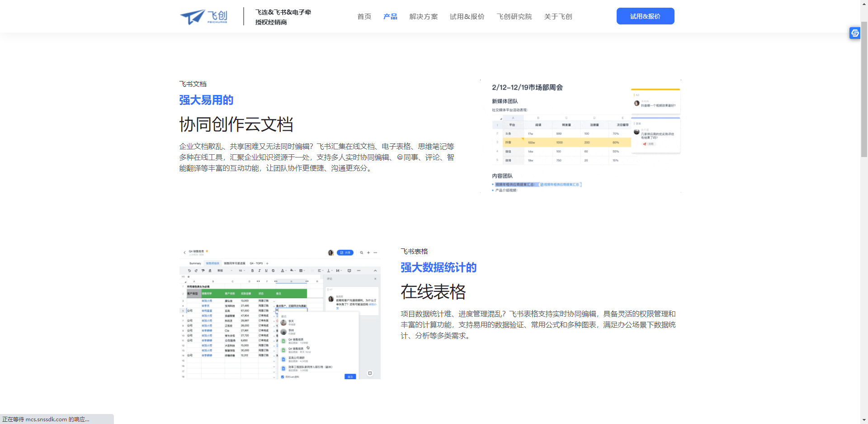This screenshot has width=868, height=424.
Task: Open the 关于飞创 link
Action: (558, 17)
